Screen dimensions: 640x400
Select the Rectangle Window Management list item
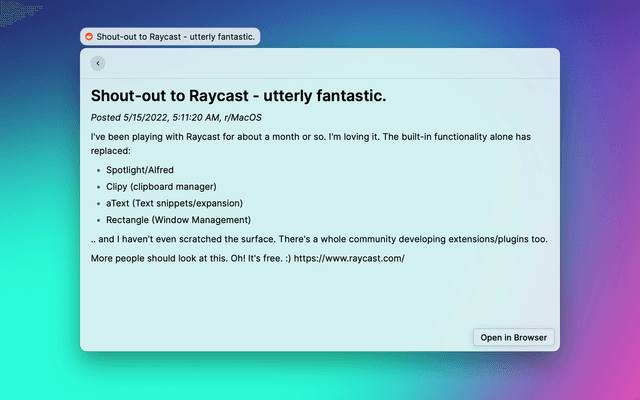pos(178,220)
